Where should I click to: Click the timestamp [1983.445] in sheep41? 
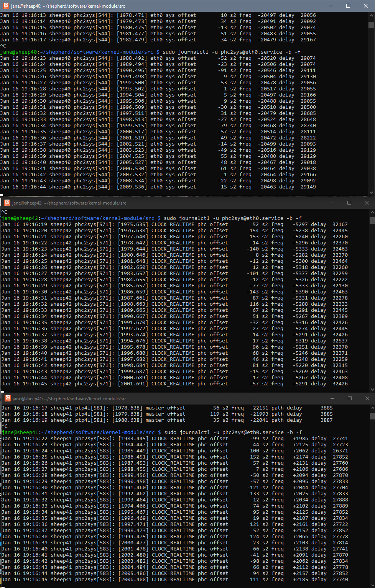[x=133, y=439]
